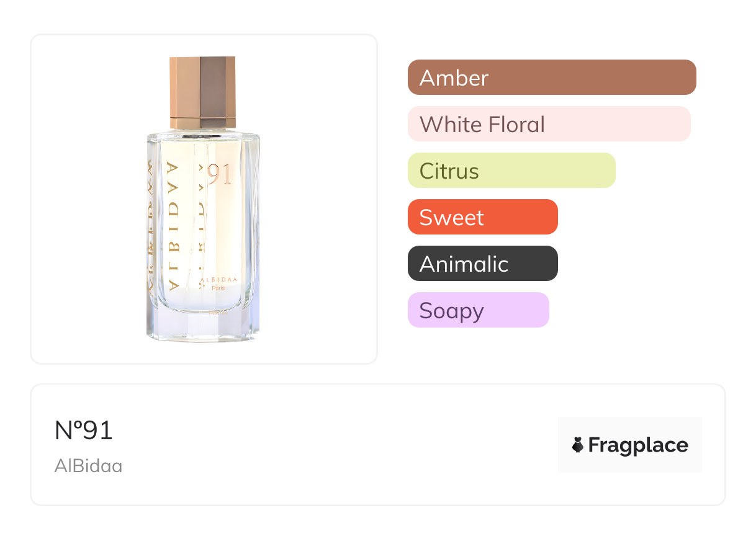Click the Fragplace perfume bottle logo icon

(578, 445)
